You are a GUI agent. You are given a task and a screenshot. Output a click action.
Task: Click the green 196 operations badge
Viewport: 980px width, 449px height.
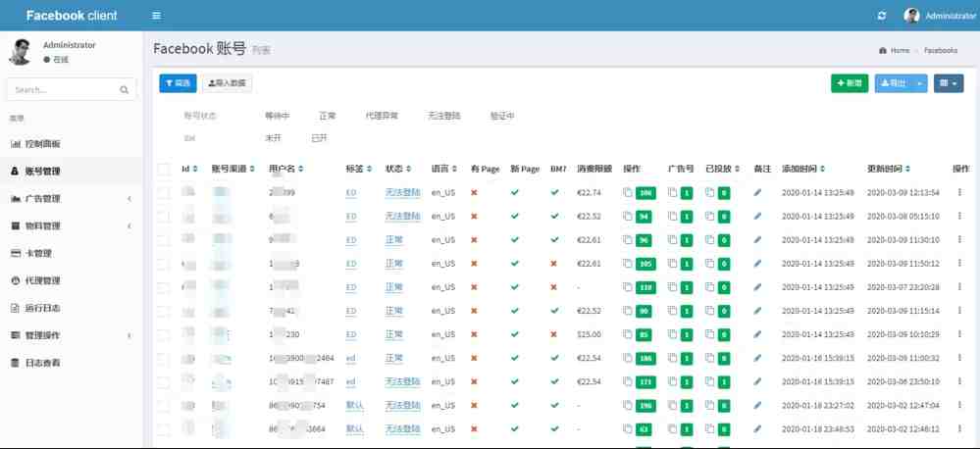645,407
